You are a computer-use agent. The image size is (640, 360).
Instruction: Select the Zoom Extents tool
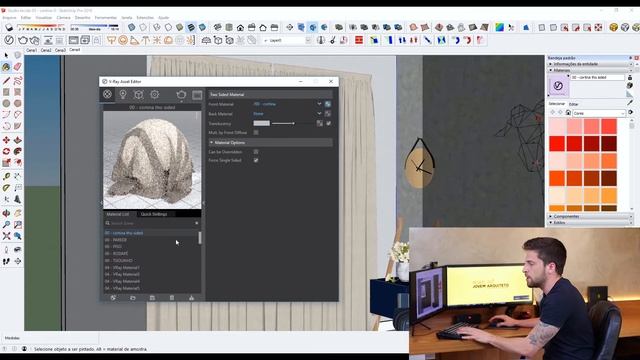coord(6,236)
